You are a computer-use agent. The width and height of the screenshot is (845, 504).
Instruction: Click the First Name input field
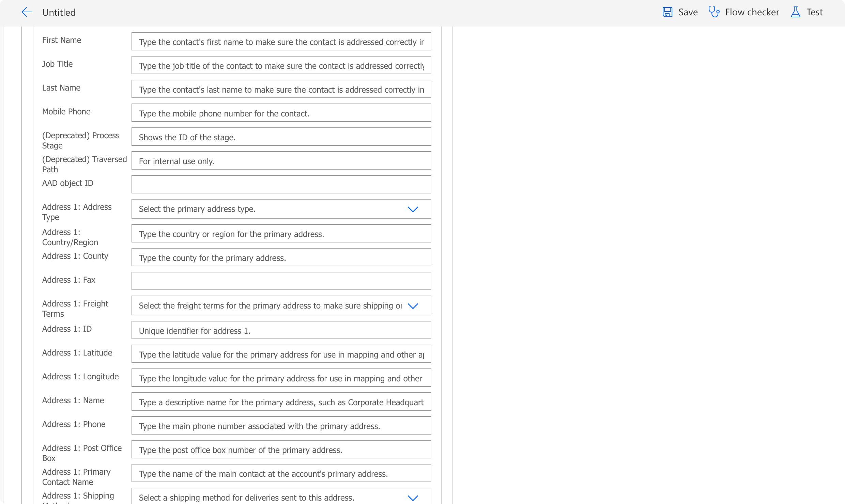click(281, 42)
